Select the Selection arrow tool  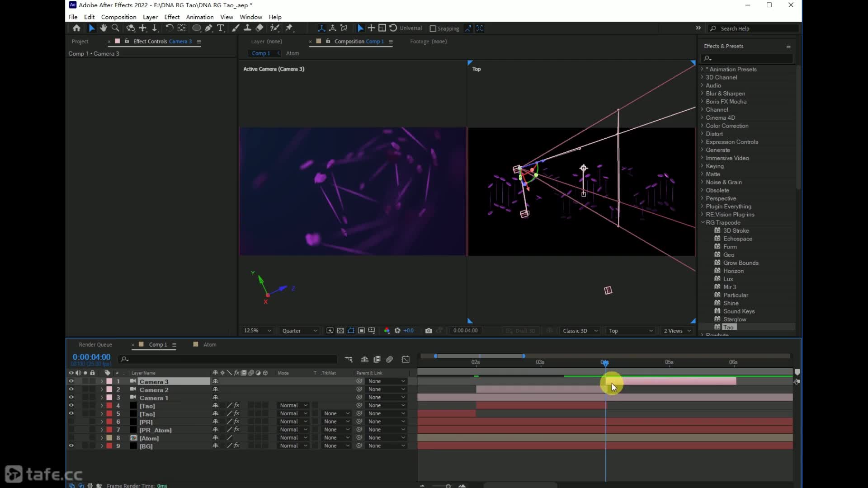[91, 28]
